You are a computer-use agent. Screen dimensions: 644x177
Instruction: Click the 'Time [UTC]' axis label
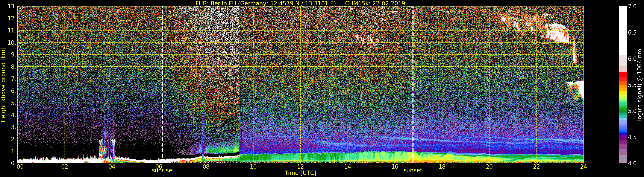[300, 173]
